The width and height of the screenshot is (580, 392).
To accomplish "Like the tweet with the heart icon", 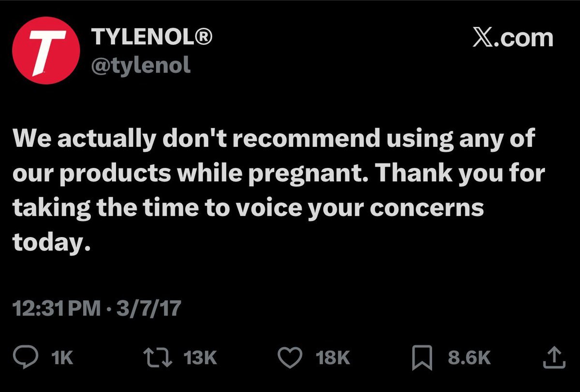I will click(291, 358).
